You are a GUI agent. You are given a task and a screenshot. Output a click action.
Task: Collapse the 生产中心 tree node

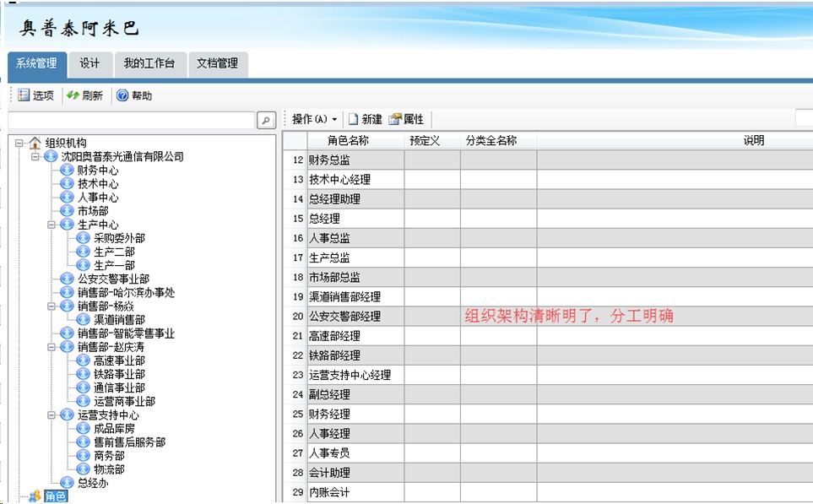[x=51, y=225]
